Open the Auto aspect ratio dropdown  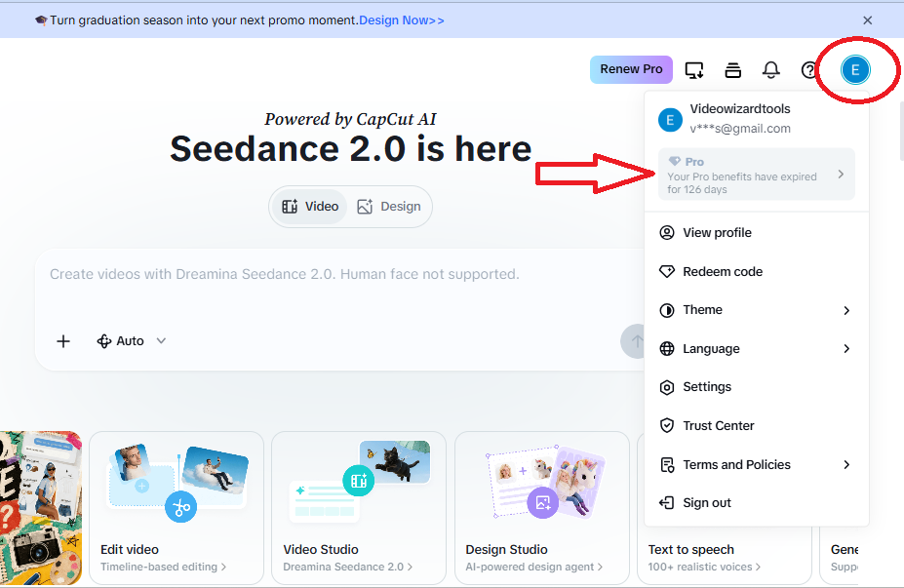click(x=132, y=341)
